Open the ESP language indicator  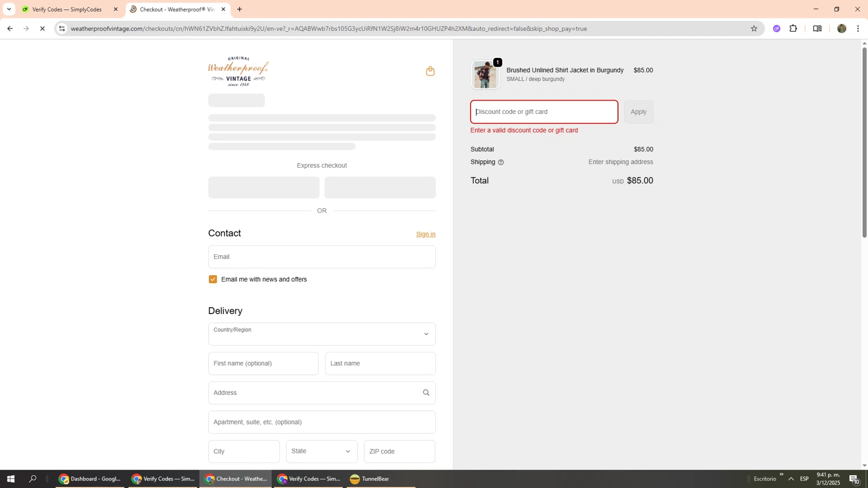pyautogui.click(x=804, y=479)
